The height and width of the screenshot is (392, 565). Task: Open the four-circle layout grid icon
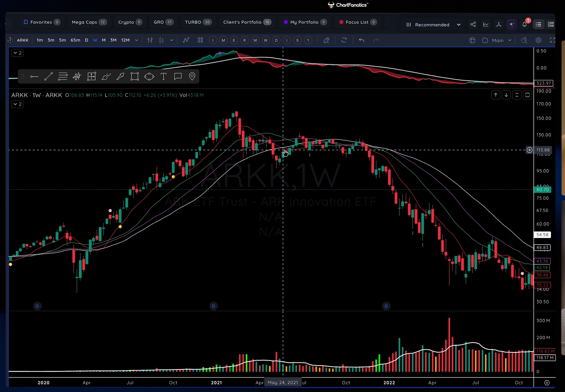(x=200, y=40)
